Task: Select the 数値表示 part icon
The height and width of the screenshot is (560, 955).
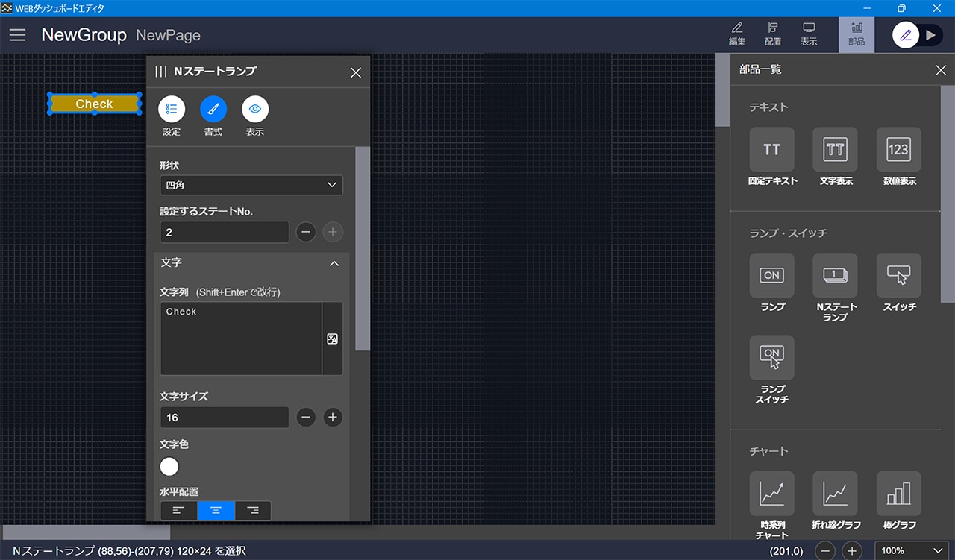Action: click(898, 150)
